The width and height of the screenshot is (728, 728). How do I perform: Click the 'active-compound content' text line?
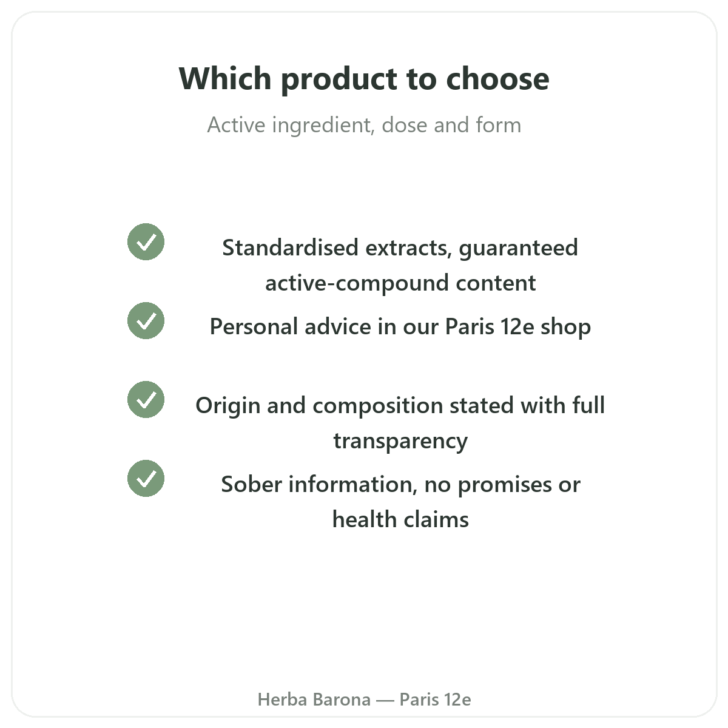tap(400, 283)
